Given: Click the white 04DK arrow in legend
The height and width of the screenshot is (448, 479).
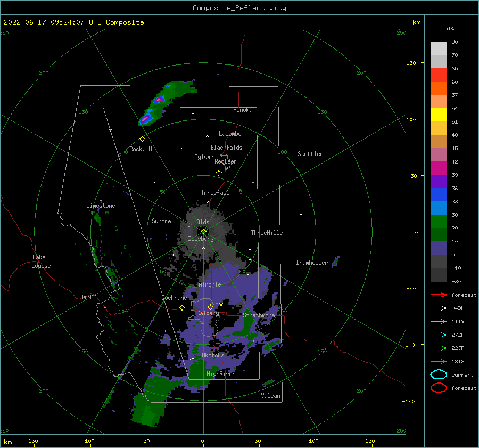Looking at the screenshot, I should pos(439,308).
